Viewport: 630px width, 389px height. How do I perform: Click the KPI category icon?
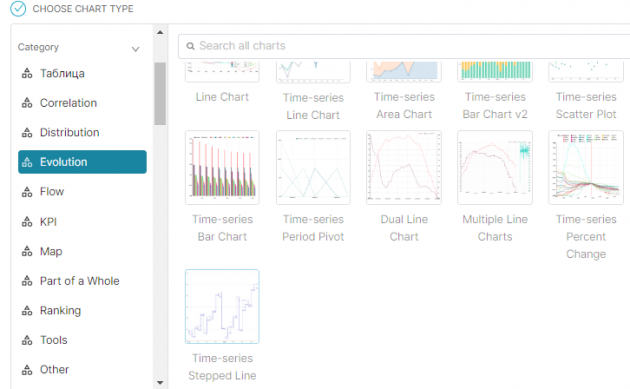pyautogui.click(x=27, y=221)
